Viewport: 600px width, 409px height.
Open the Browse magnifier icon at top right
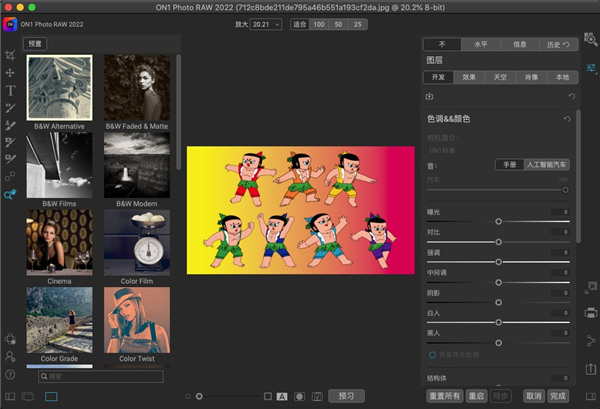590,38
